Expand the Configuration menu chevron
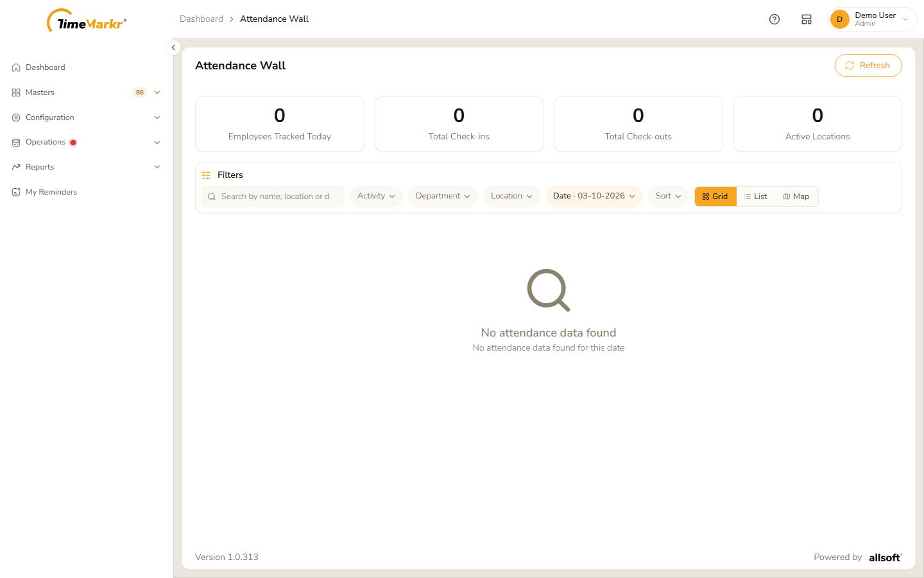The width and height of the screenshot is (924, 578). [157, 118]
